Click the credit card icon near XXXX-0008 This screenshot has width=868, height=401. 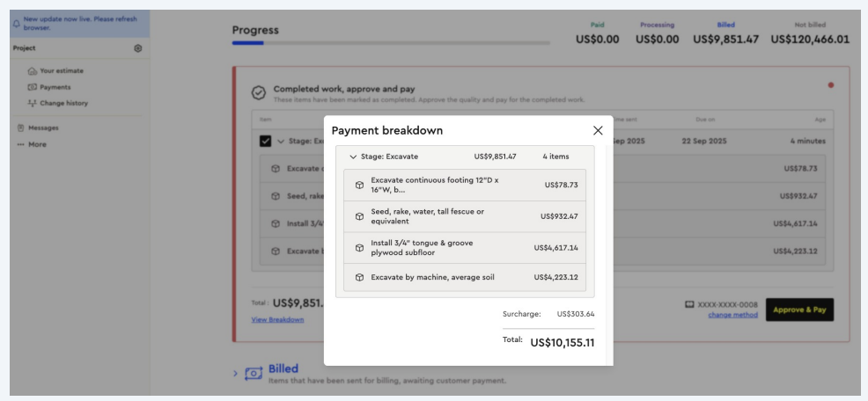[x=690, y=304]
